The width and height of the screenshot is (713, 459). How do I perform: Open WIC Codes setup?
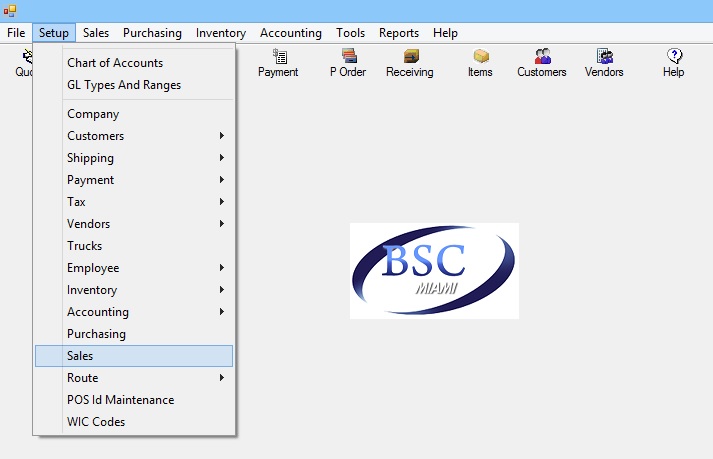pyautogui.click(x=134, y=422)
